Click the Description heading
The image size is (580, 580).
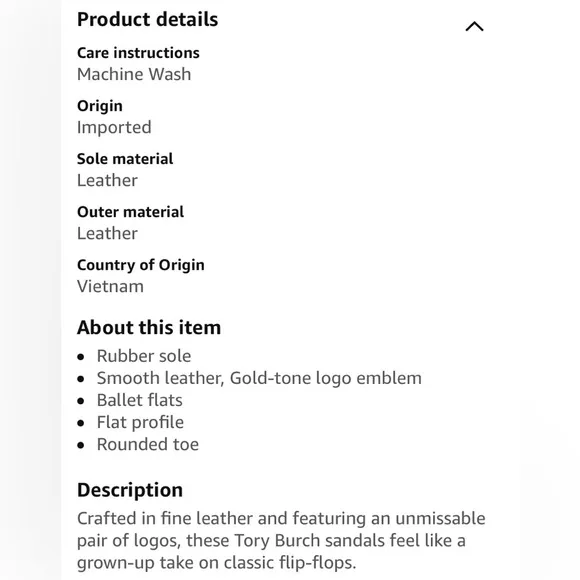pyautogui.click(x=129, y=490)
